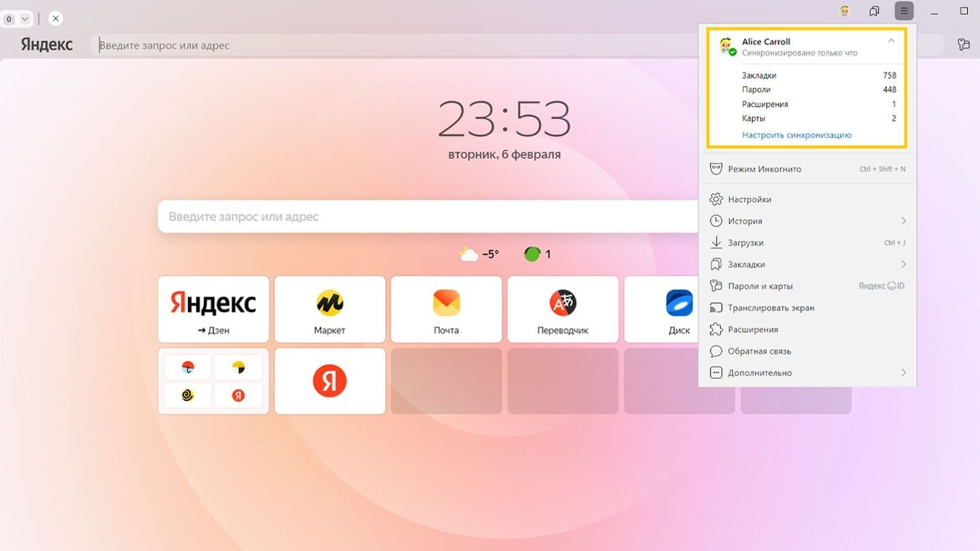Open the passwords key icon beside address bar
The width and height of the screenshot is (980, 551).
963,44
